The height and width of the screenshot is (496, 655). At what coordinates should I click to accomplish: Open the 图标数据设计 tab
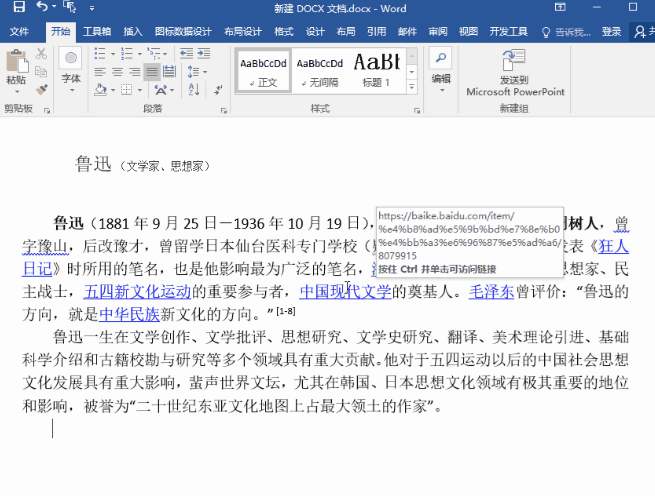coord(183,31)
